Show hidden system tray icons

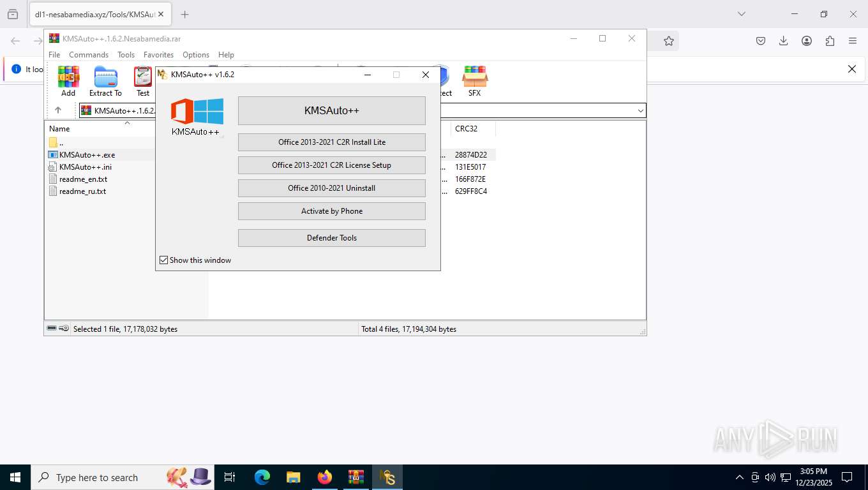click(740, 477)
